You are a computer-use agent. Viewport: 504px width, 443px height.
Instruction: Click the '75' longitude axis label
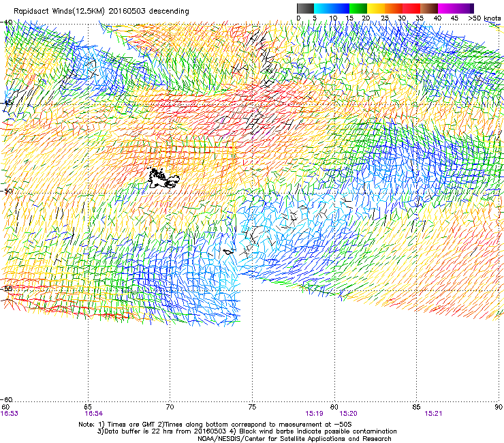click(x=252, y=408)
